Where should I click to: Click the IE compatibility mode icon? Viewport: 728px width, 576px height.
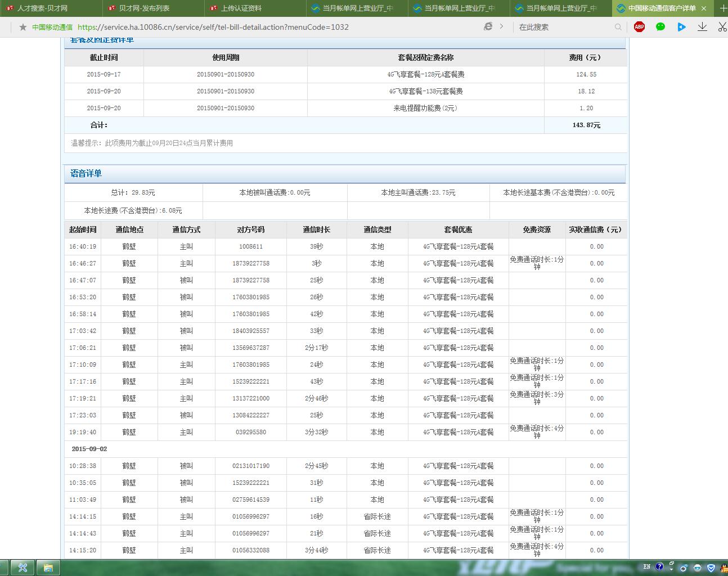(x=488, y=26)
